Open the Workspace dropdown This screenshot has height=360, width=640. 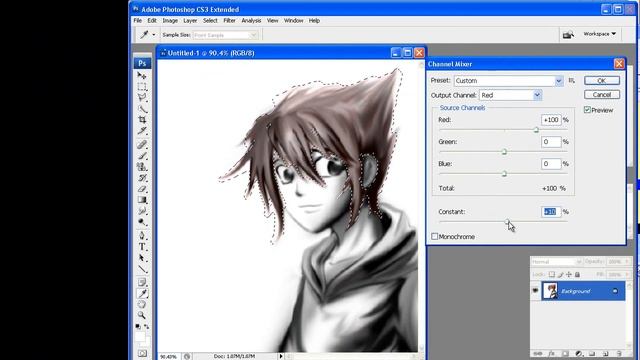point(600,34)
